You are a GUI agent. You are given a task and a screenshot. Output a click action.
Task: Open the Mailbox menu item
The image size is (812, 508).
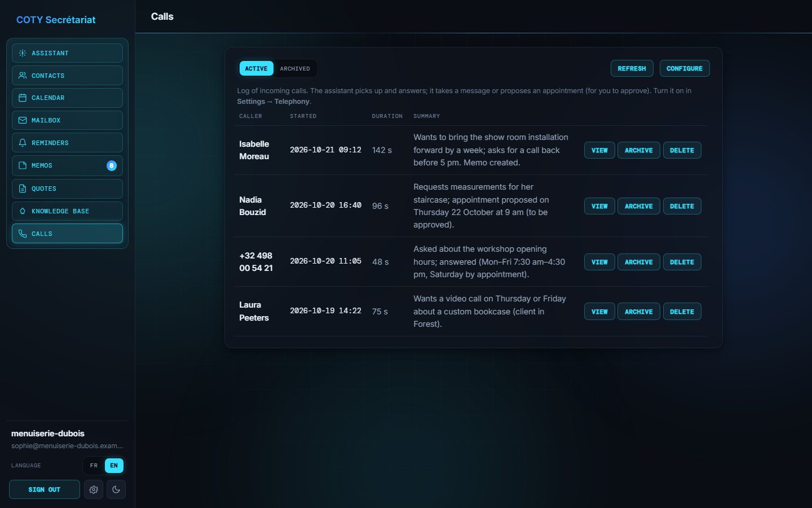click(67, 120)
